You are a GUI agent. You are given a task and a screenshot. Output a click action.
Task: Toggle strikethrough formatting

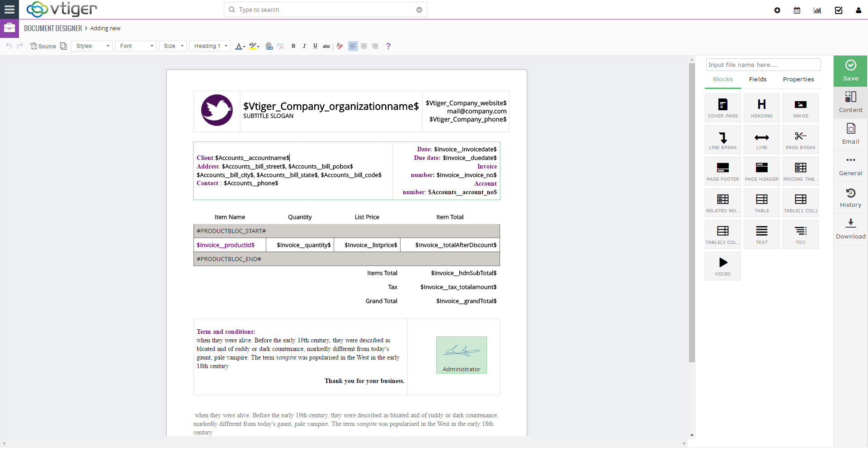[x=326, y=46]
